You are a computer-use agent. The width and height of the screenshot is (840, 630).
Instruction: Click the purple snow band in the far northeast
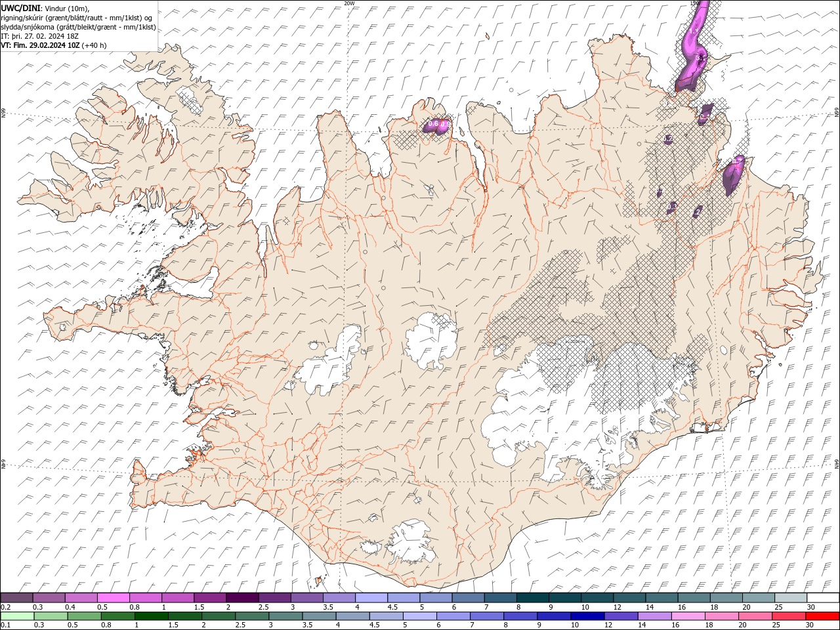692,46
